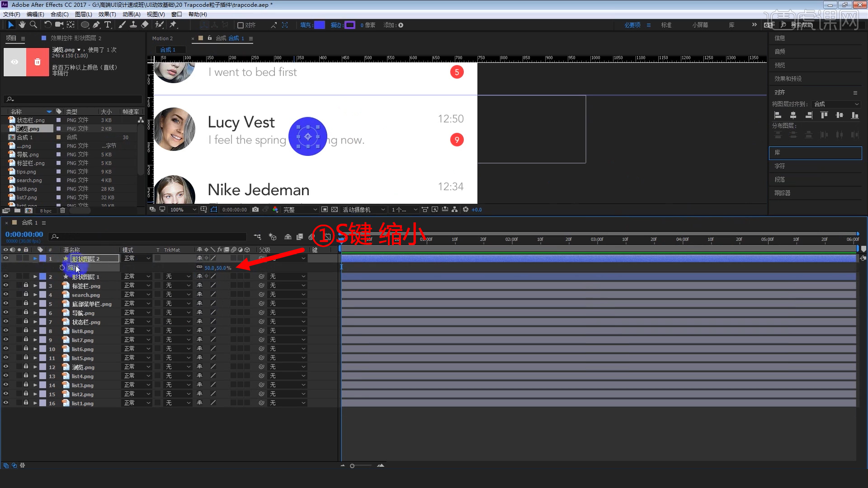Switch to the 标准 workspace tab

click(x=666, y=25)
